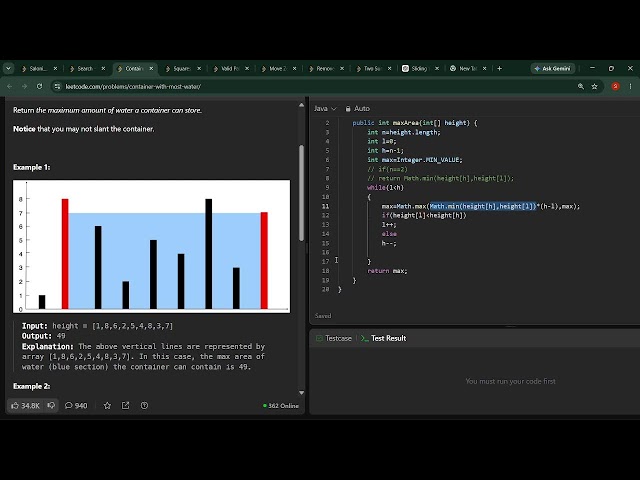Open a new browser tab with plus

[x=499, y=69]
